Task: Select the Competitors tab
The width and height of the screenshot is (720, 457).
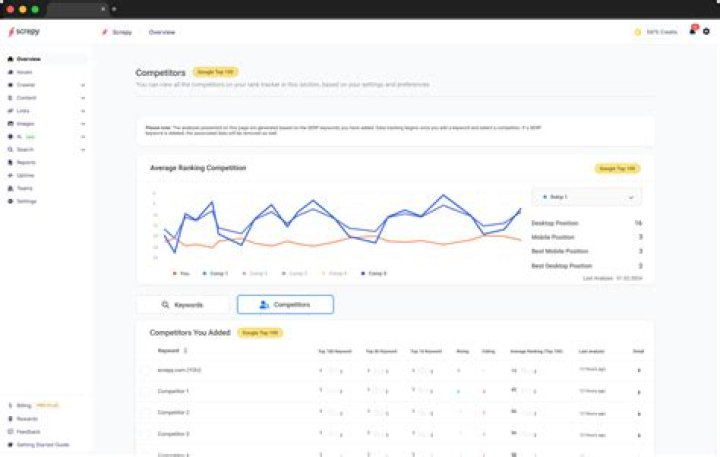Action: tap(285, 305)
